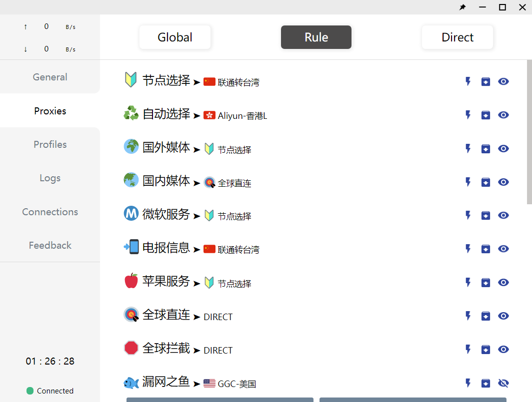Expand the 自动选择 group with box icon

coord(485,115)
